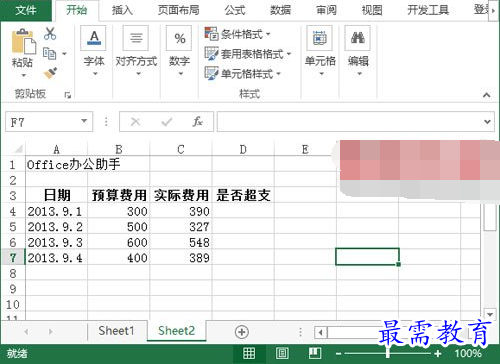Click the Paste clipboard icon

coord(23,41)
